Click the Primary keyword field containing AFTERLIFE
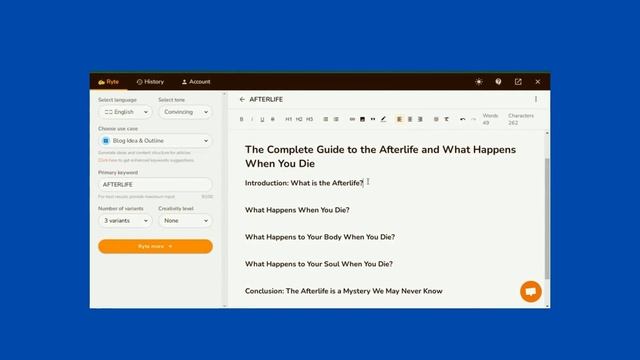The height and width of the screenshot is (360, 640). point(155,184)
